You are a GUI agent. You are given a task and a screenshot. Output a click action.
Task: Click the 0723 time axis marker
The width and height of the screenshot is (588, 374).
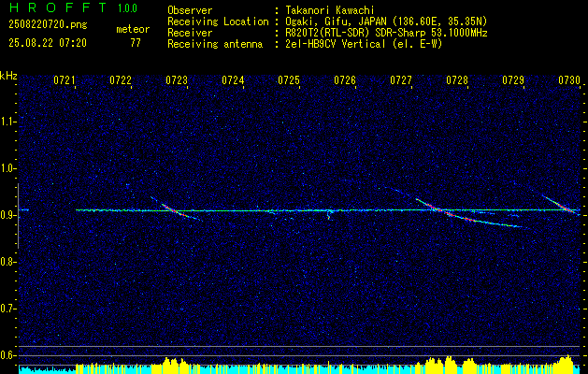tap(177, 80)
